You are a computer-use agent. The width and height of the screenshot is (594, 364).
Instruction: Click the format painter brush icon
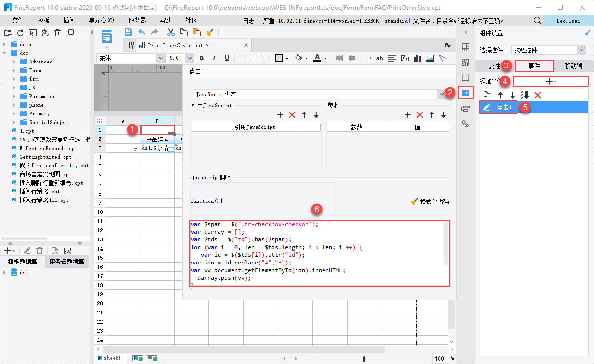click(209, 32)
